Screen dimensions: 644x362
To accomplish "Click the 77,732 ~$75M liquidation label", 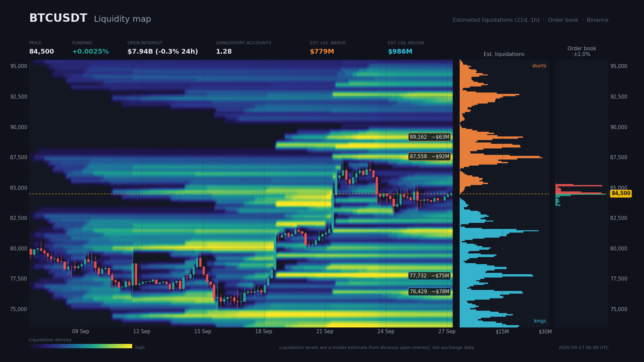I will (429, 276).
